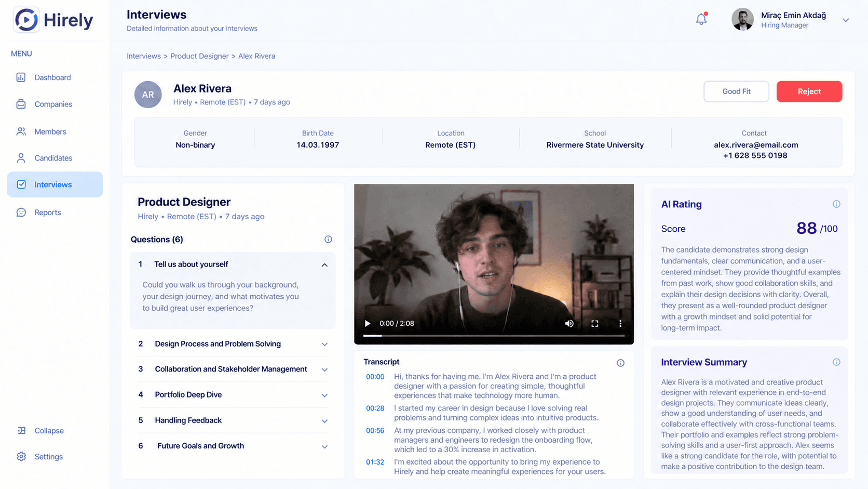Mute the video with speaker icon

[569, 323]
